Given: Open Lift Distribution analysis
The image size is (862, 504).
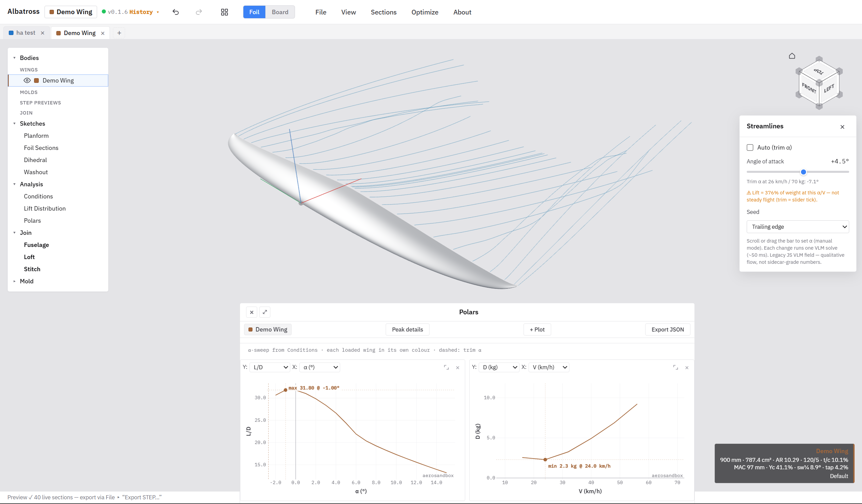Looking at the screenshot, I should point(45,209).
